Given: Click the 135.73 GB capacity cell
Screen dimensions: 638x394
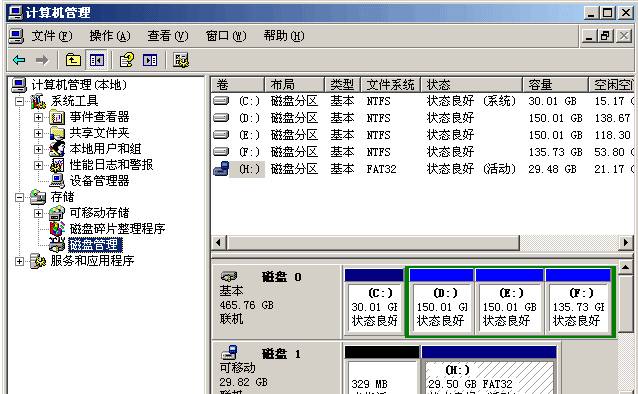Looking at the screenshot, I should (555, 152).
